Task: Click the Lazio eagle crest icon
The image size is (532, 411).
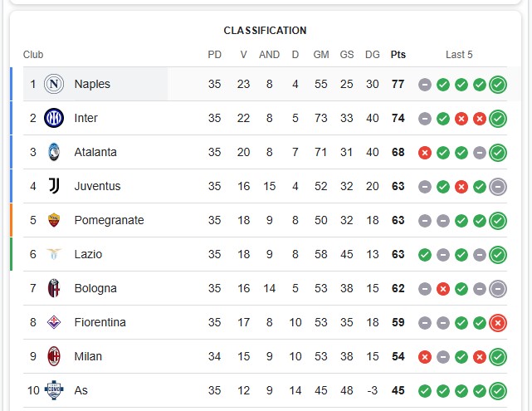Action: [x=54, y=254]
